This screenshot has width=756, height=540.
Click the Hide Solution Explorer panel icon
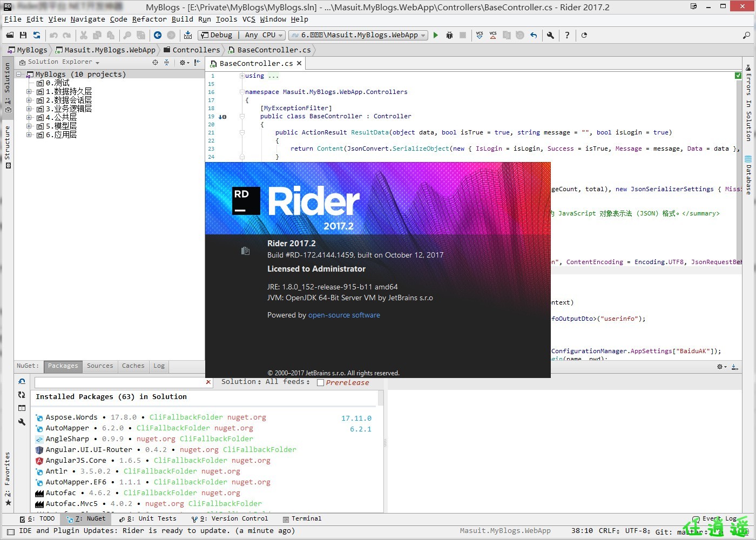click(197, 63)
